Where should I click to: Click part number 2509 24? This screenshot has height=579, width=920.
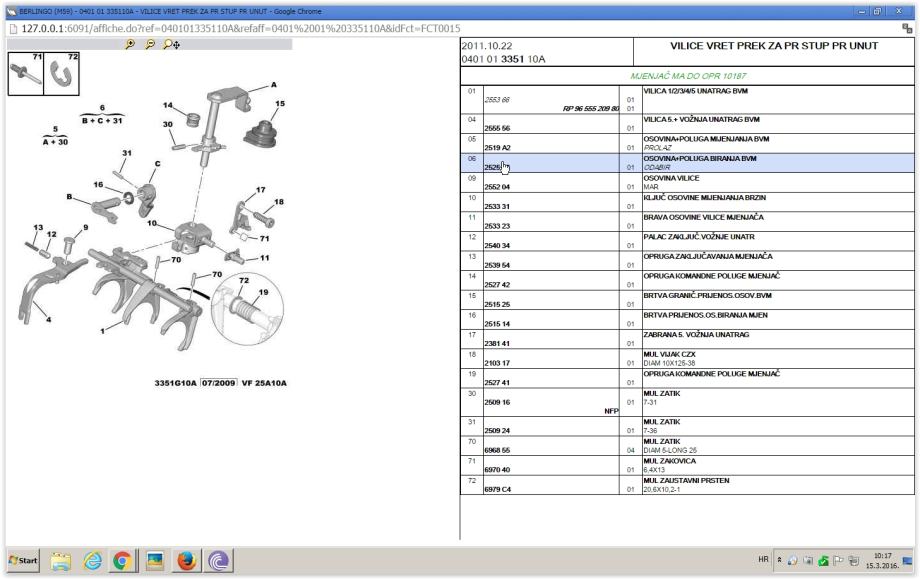pyautogui.click(x=497, y=431)
